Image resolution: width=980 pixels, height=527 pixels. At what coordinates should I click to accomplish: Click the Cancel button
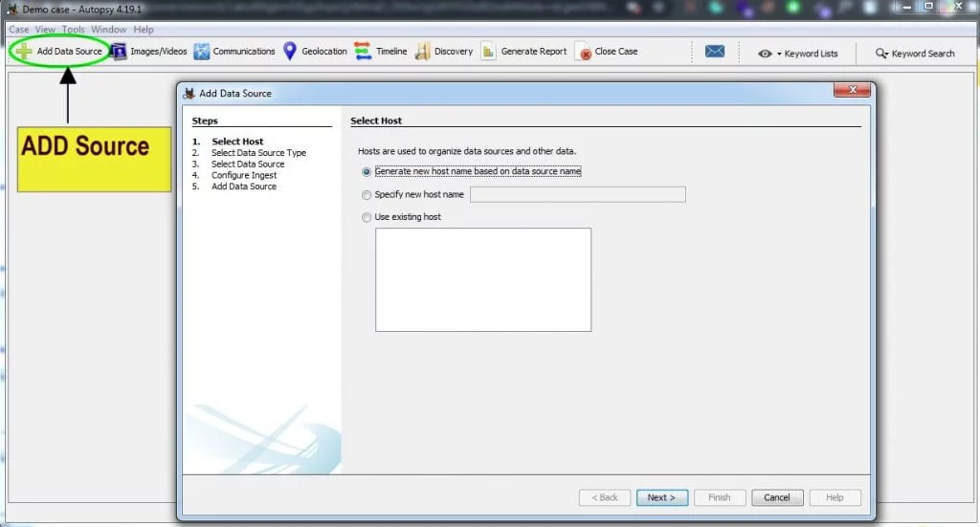coord(777,497)
